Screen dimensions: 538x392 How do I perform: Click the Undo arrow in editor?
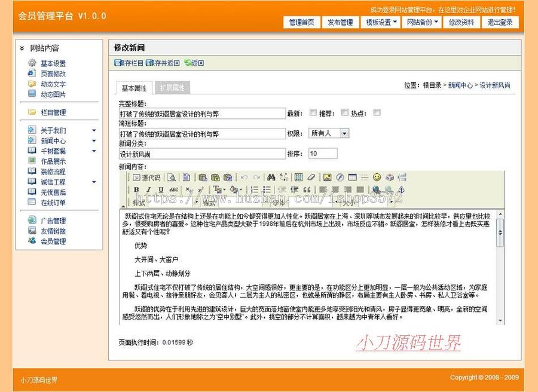tap(244, 177)
